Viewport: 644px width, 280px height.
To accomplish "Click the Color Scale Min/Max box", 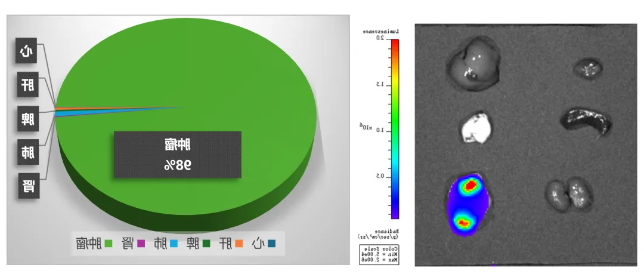I will (379, 254).
